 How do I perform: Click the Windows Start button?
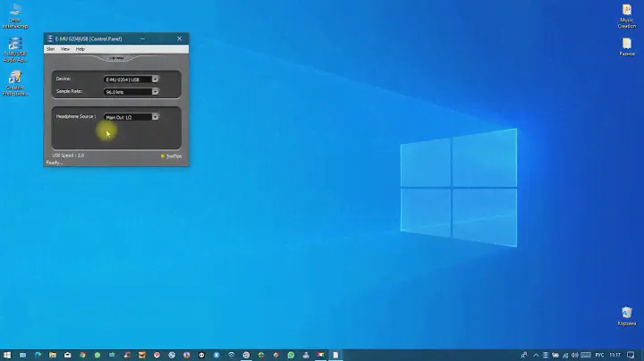click(7, 355)
